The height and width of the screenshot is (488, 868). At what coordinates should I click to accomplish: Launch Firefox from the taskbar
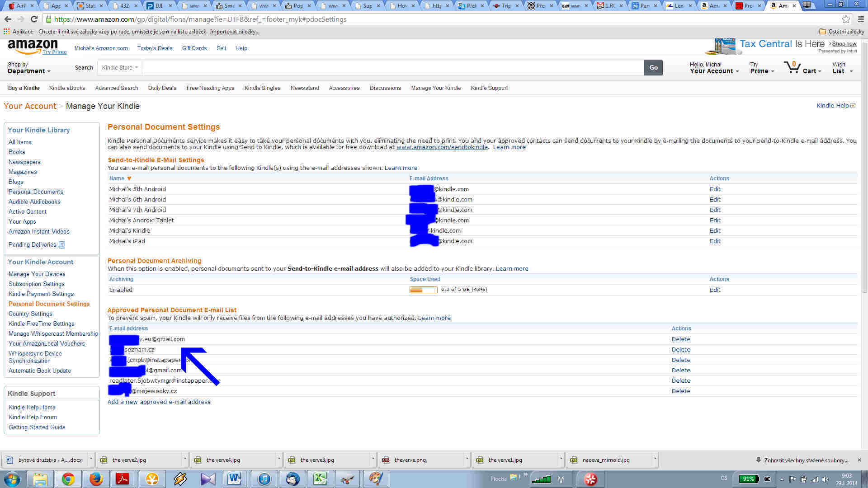pos(96,479)
